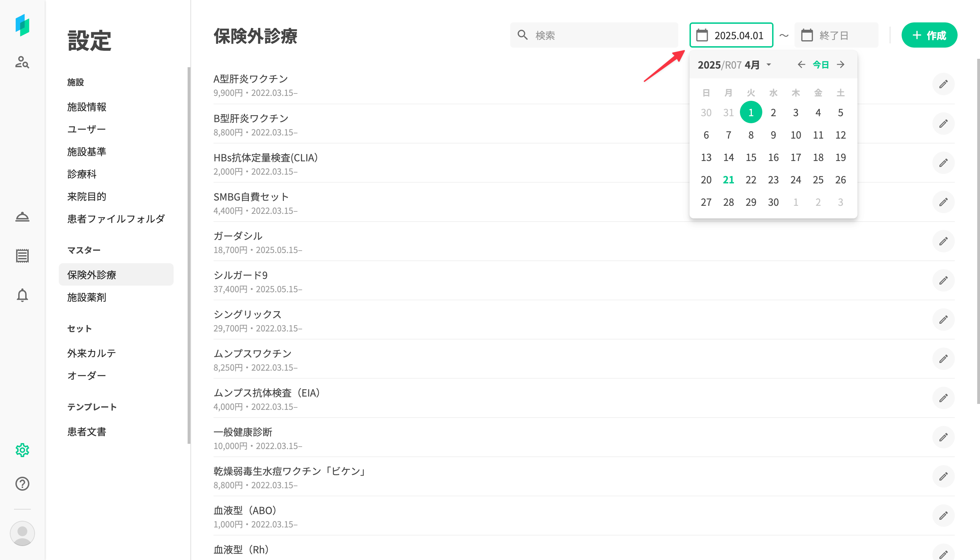Open notifications bell icon
The height and width of the screenshot is (560, 980).
[22, 295]
